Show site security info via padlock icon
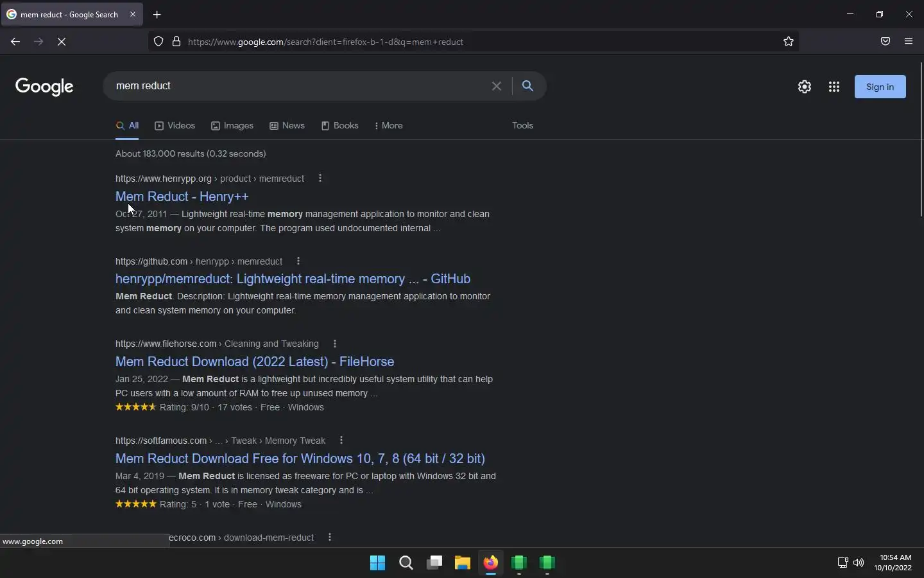Screen dimensions: 924x578 pos(176,42)
